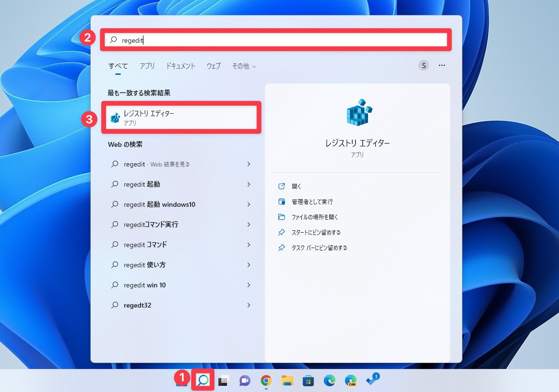Click the S account avatar

(x=424, y=66)
